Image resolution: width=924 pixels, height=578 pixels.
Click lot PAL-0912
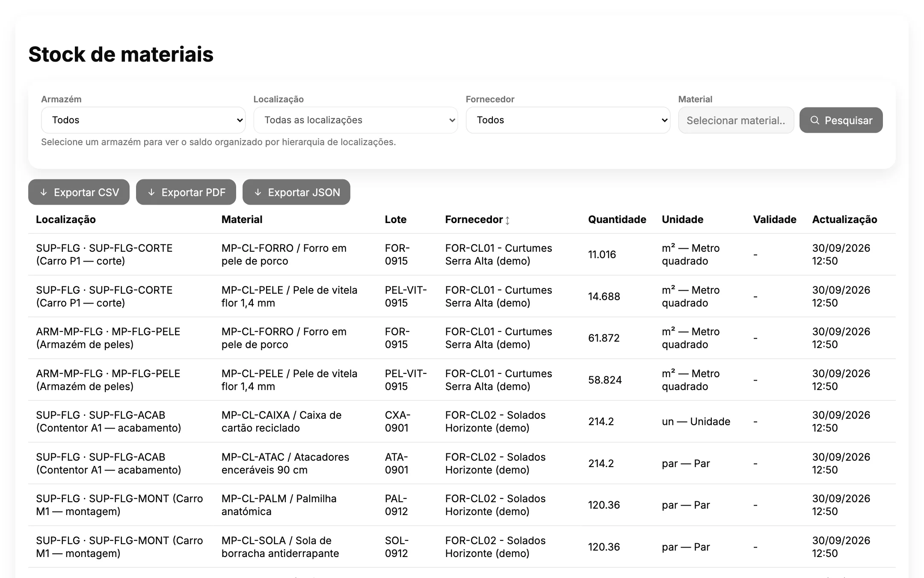[396, 505]
